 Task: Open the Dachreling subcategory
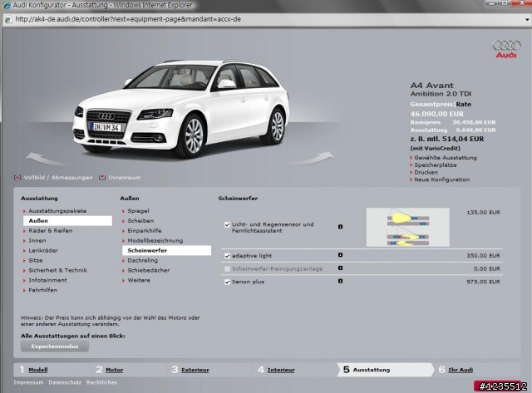[x=142, y=260]
